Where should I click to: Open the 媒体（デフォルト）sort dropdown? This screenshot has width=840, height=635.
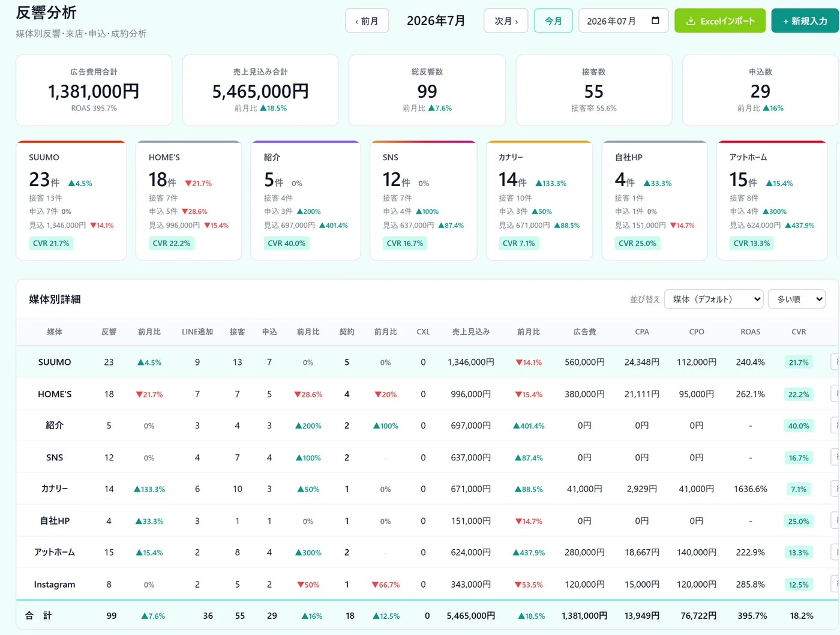pos(714,299)
